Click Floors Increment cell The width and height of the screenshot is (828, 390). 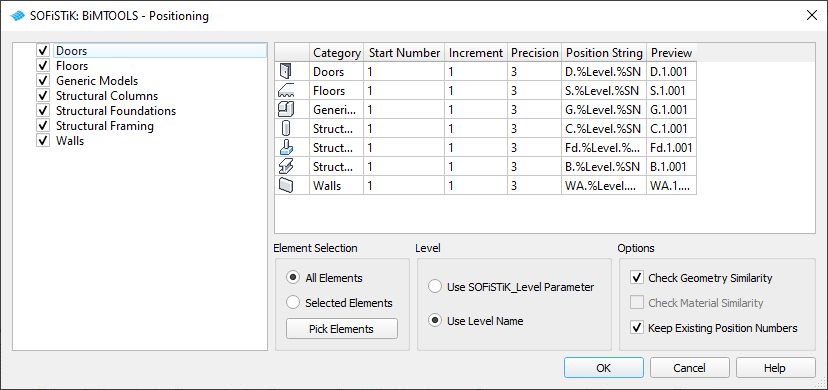pos(476,91)
